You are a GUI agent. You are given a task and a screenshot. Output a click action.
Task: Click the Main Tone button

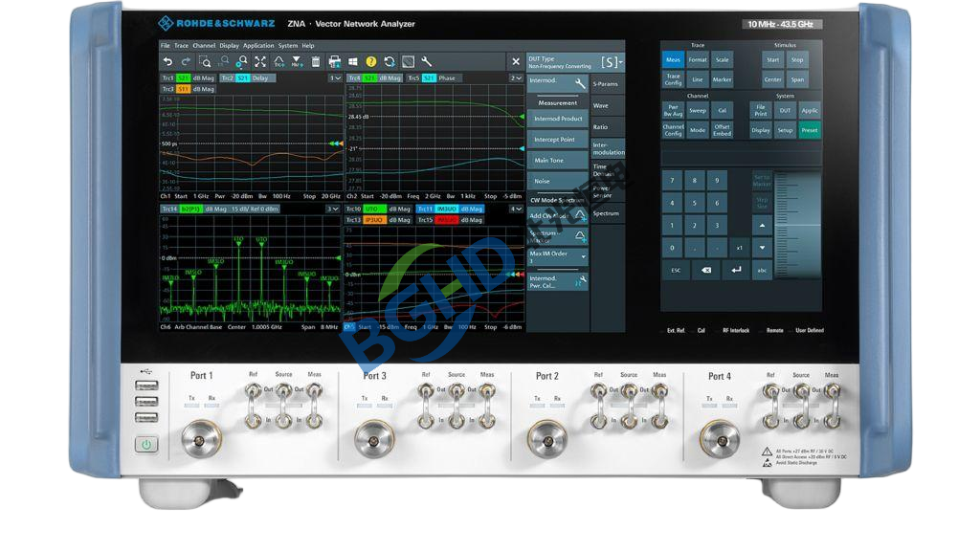558,161
